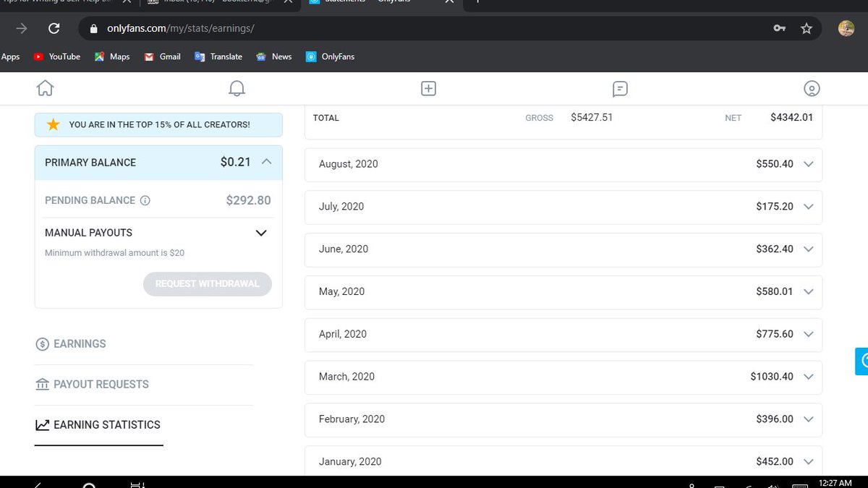The image size is (868, 488).
Task: Open saved passwords key icon
Action: tap(779, 29)
